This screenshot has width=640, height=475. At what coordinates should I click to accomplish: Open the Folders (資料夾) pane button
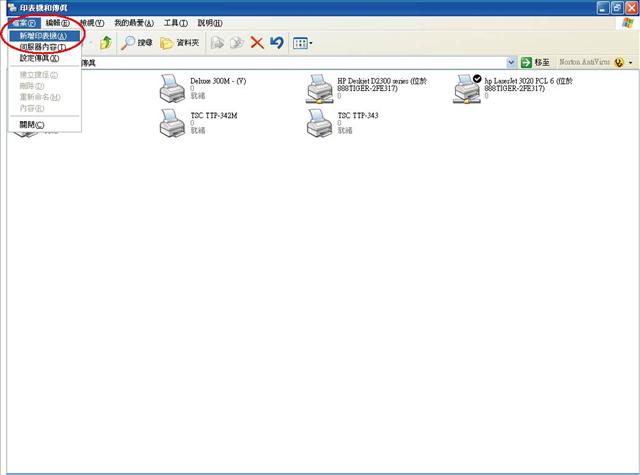179,42
